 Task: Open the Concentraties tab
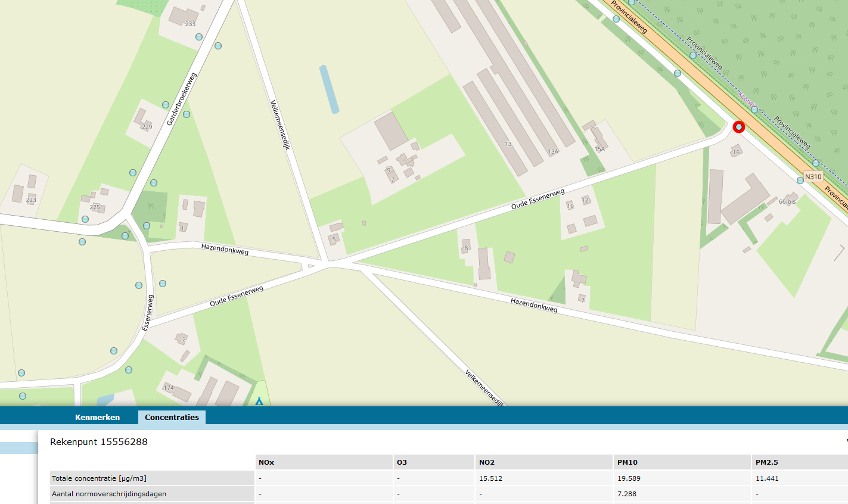(x=172, y=417)
